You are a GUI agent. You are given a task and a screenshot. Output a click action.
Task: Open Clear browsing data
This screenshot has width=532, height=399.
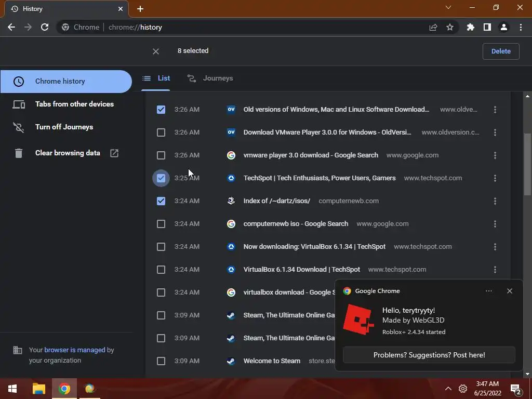point(66,153)
